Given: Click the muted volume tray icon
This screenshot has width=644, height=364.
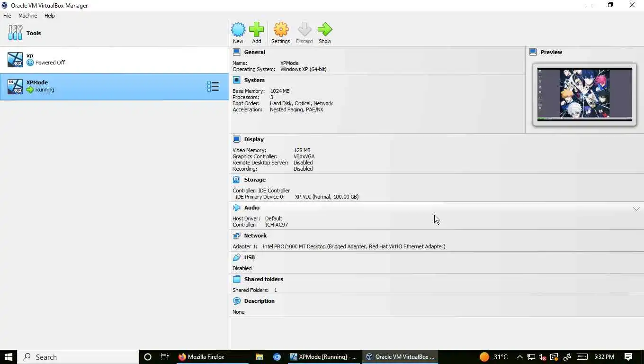Looking at the screenshot, I should pyautogui.click(x=543, y=357).
